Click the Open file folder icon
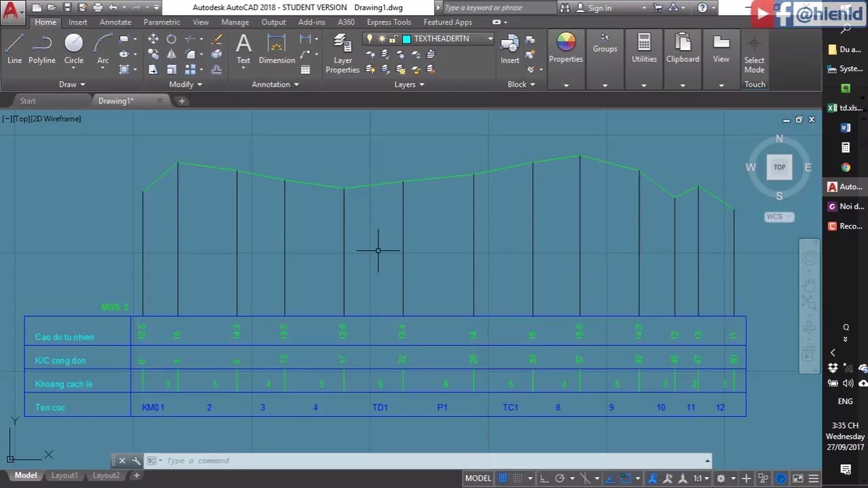 click(52, 8)
